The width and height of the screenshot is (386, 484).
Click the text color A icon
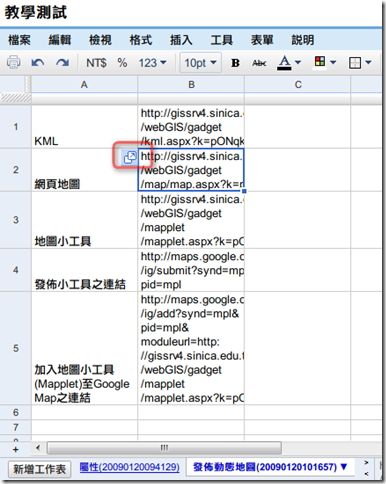284,62
